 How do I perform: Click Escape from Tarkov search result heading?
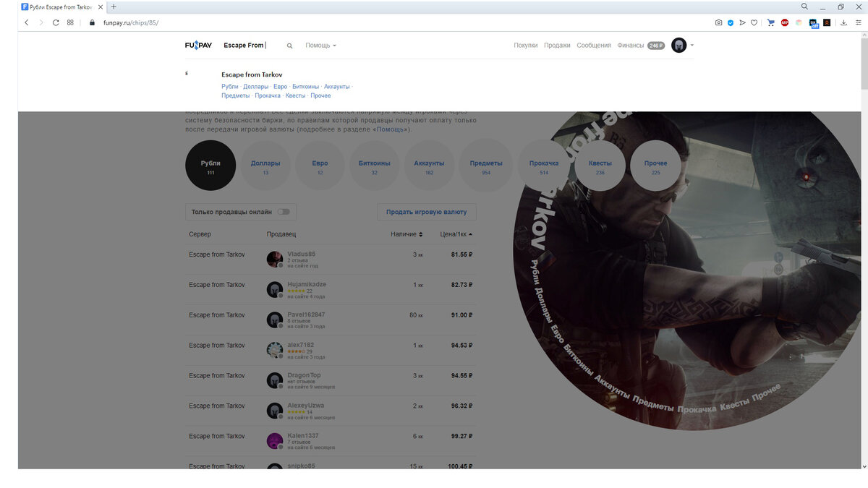(252, 74)
